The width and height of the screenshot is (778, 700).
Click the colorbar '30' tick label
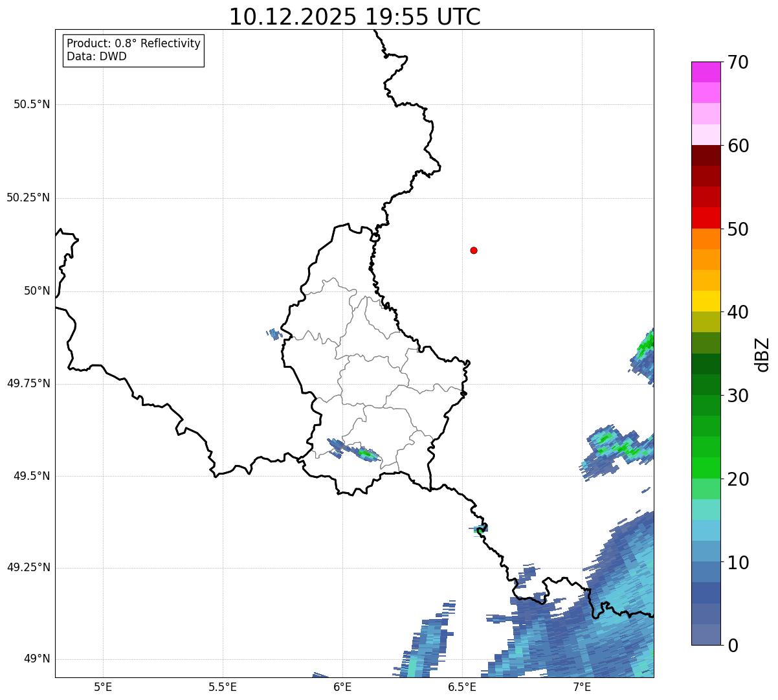point(738,396)
